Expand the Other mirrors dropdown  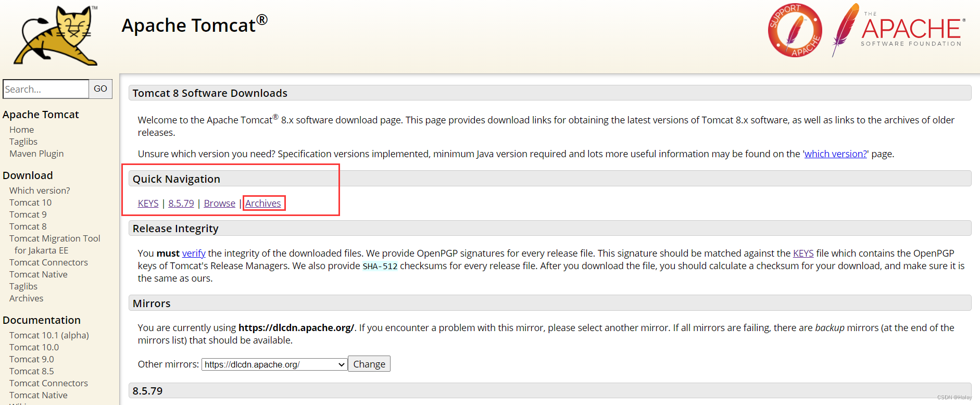pyautogui.click(x=274, y=364)
